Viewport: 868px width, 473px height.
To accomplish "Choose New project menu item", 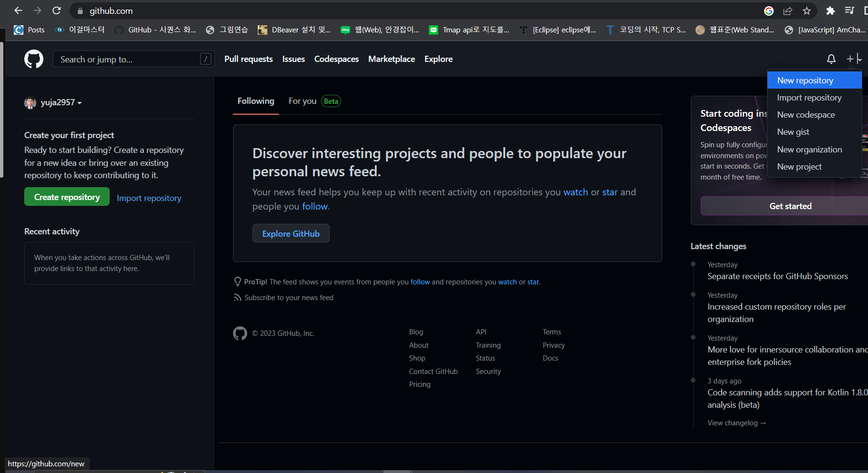I will [x=815, y=167].
